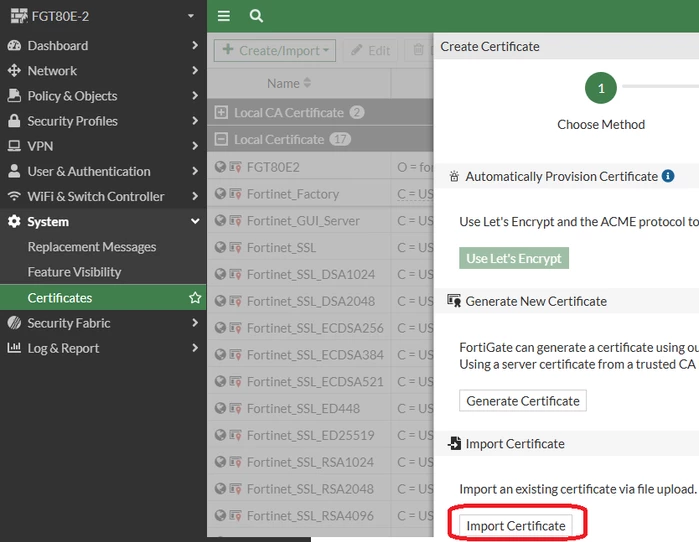The width and height of the screenshot is (699, 542).
Task: Open the search magnifier icon
Action: click(256, 16)
